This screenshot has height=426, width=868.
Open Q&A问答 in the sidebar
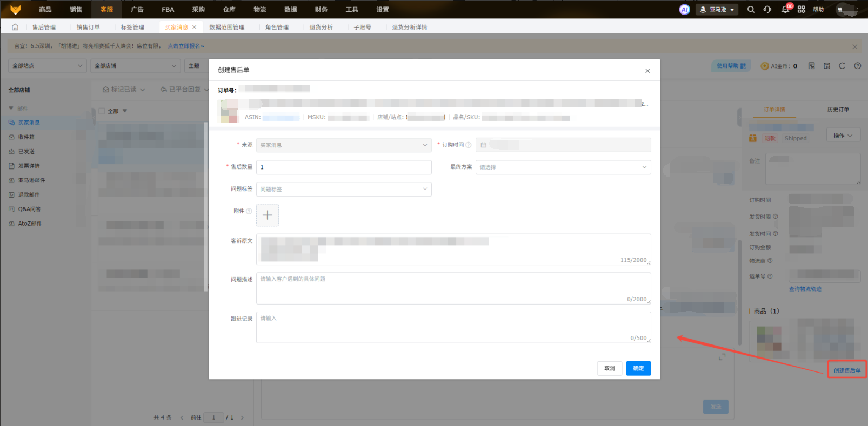coord(30,209)
